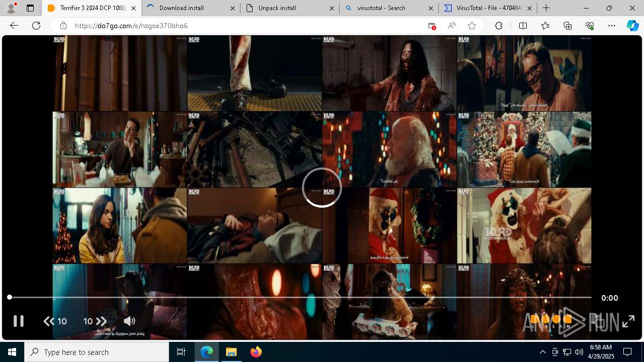644x362 pixels.
Task: Open a new browser tab
Action: (546, 8)
